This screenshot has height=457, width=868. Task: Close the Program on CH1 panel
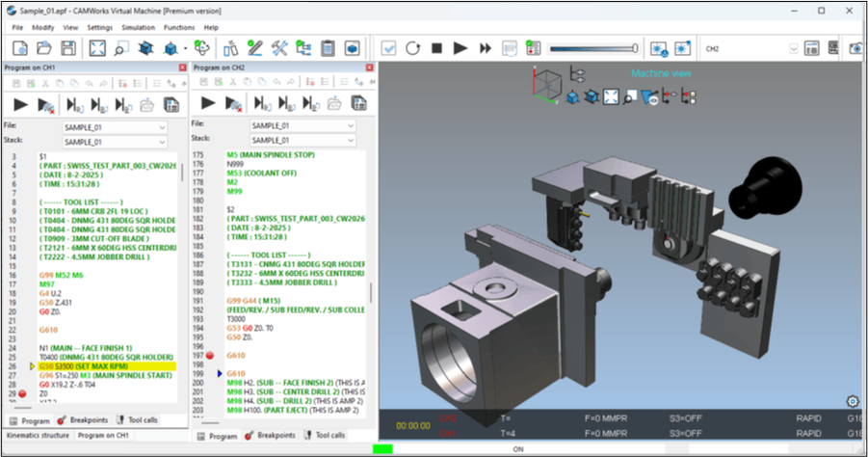click(183, 67)
